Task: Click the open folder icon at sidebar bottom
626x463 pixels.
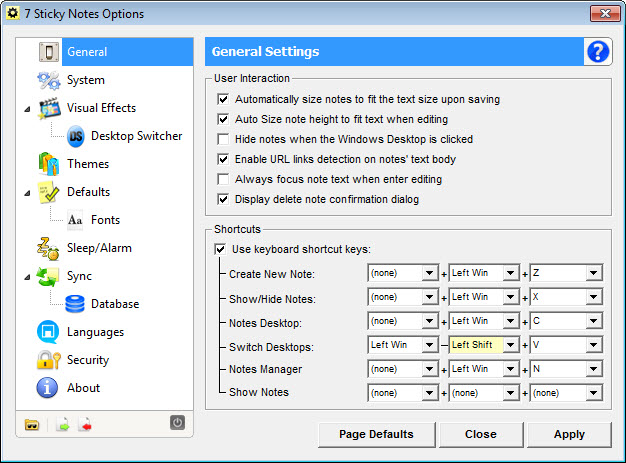Action: (x=32, y=425)
